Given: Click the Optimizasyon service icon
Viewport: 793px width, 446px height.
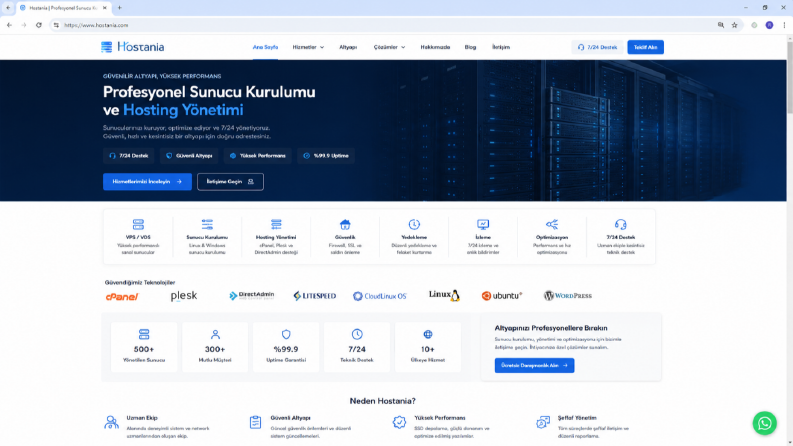Looking at the screenshot, I should coord(551,224).
